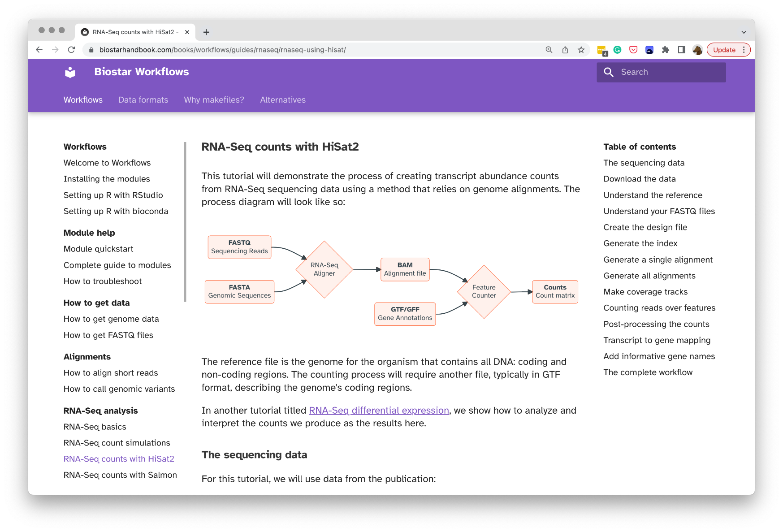
Task: Open the Why makefiles? tab
Action: [x=214, y=100]
